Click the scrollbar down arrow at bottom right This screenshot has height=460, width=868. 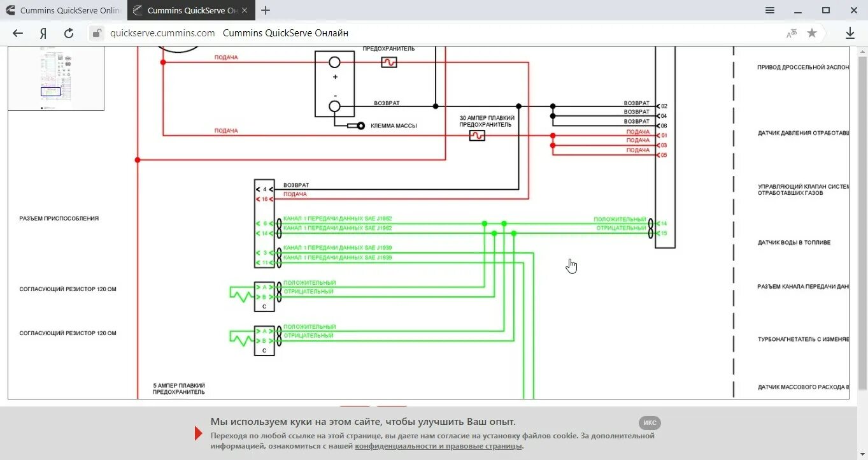(862, 454)
